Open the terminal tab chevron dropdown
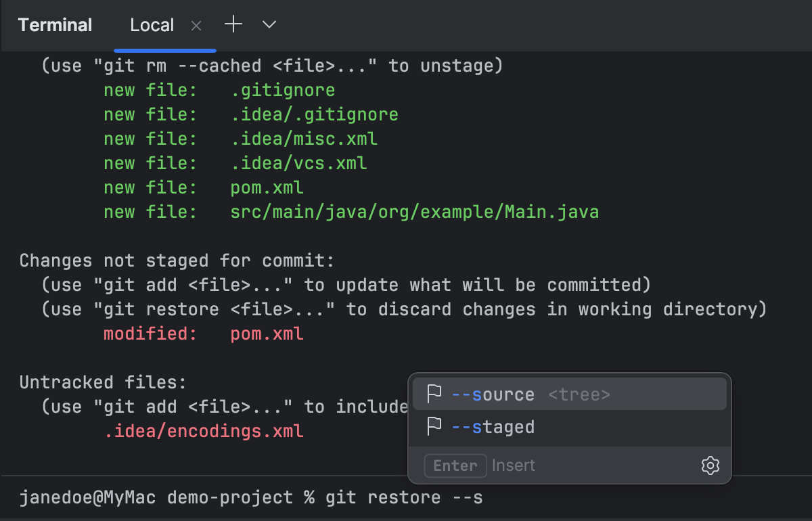This screenshot has width=812, height=521. (x=269, y=24)
